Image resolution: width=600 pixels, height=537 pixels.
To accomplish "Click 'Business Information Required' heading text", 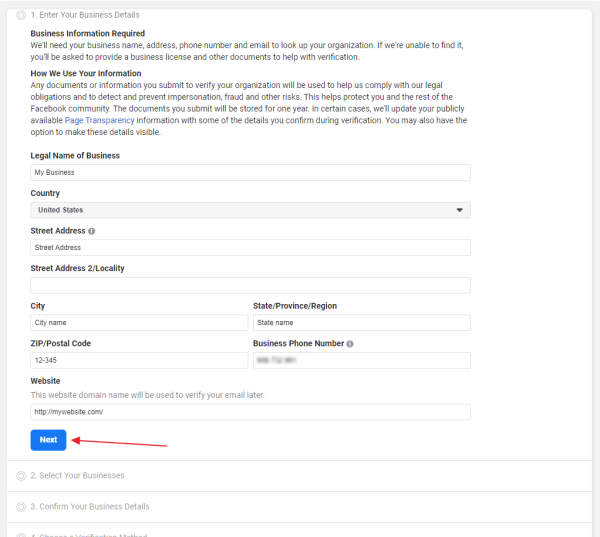I will tap(88, 33).
